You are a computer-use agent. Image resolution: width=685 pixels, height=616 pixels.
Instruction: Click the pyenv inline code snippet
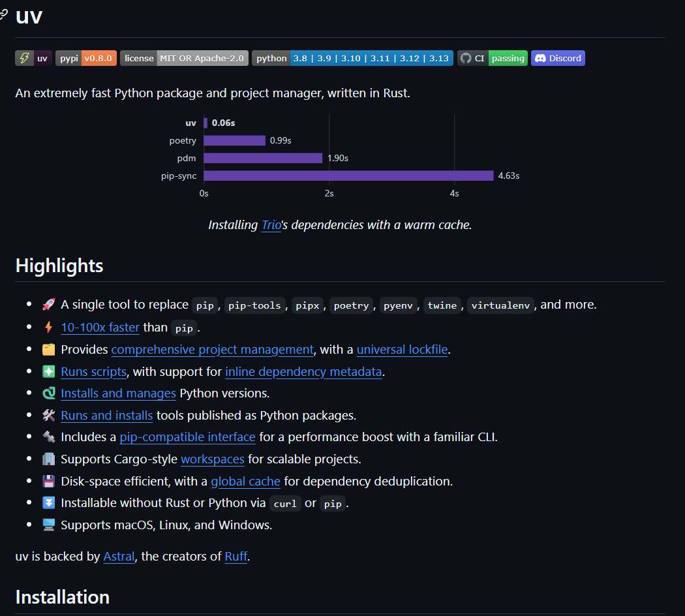pyautogui.click(x=398, y=305)
